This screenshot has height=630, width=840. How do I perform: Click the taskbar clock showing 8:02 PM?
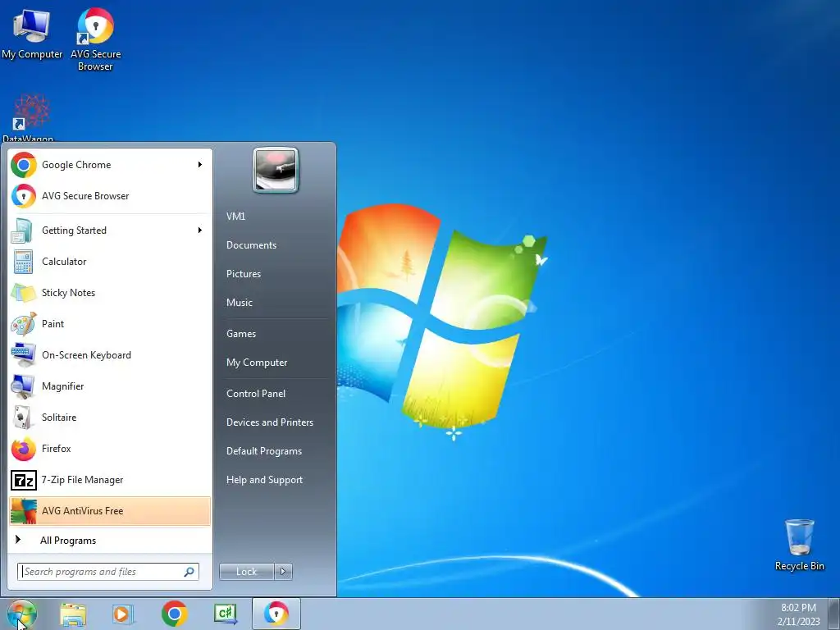click(798, 614)
